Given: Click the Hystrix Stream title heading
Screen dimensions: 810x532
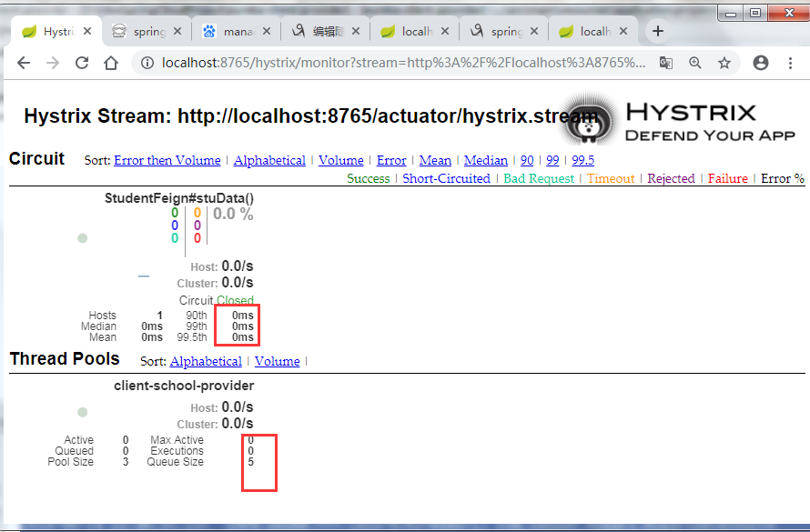Looking at the screenshot, I should point(310,116).
